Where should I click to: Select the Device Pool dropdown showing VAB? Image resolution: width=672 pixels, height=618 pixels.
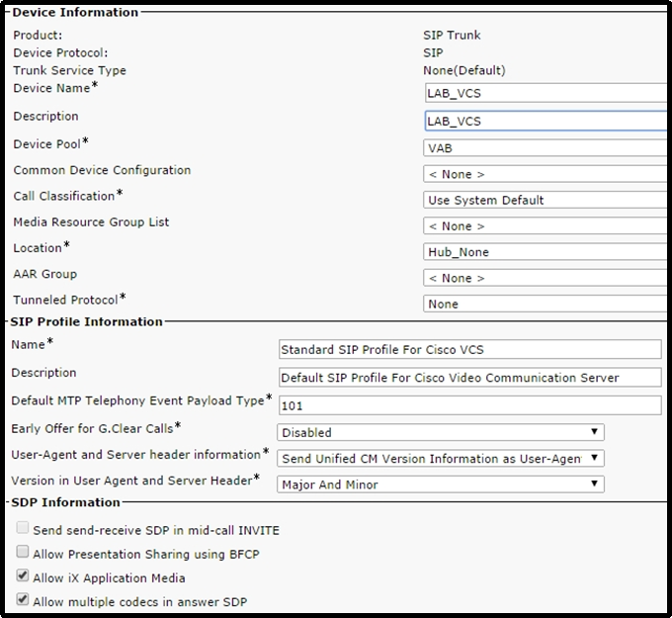(x=546, y=147)
